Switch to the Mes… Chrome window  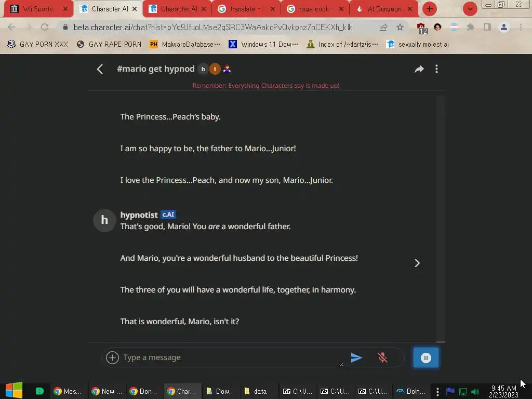click(68, 391)
